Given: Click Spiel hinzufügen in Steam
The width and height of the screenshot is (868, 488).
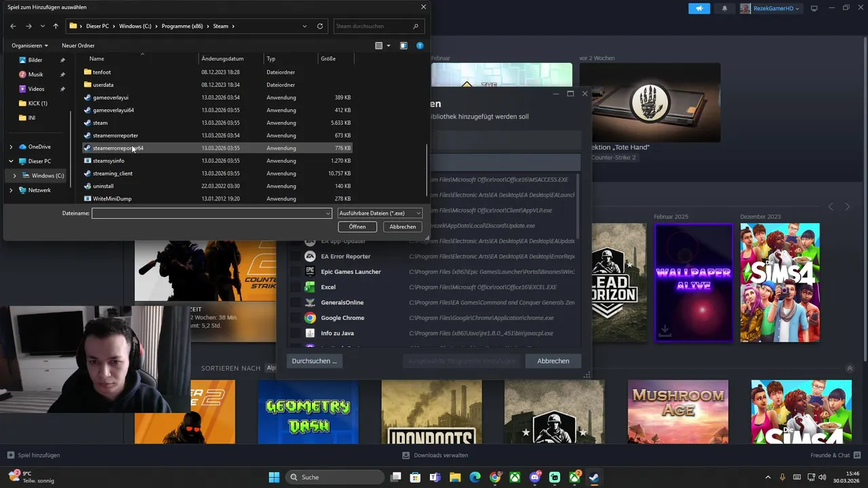Looking at the screenshot, I should (x=33, y=455).
